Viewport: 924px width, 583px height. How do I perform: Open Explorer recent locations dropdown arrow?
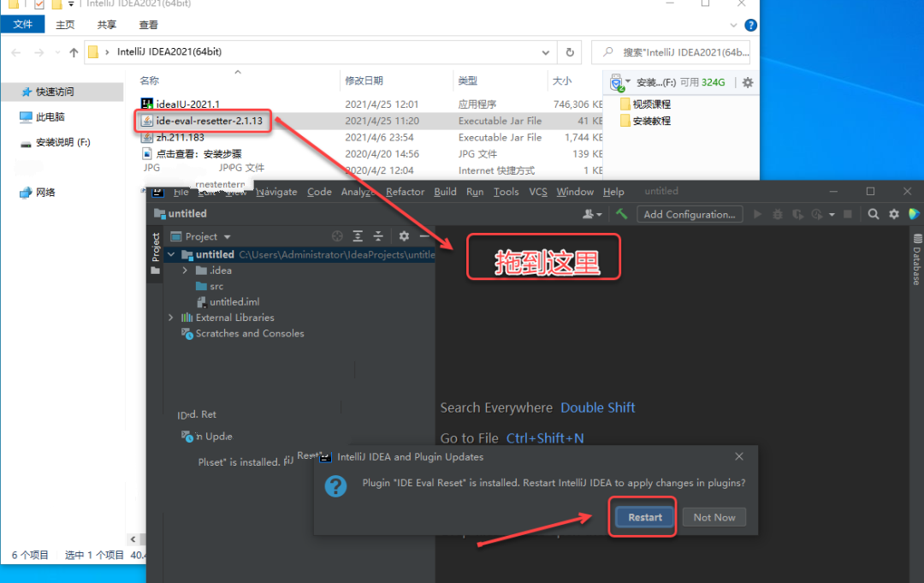pos(57,52)
